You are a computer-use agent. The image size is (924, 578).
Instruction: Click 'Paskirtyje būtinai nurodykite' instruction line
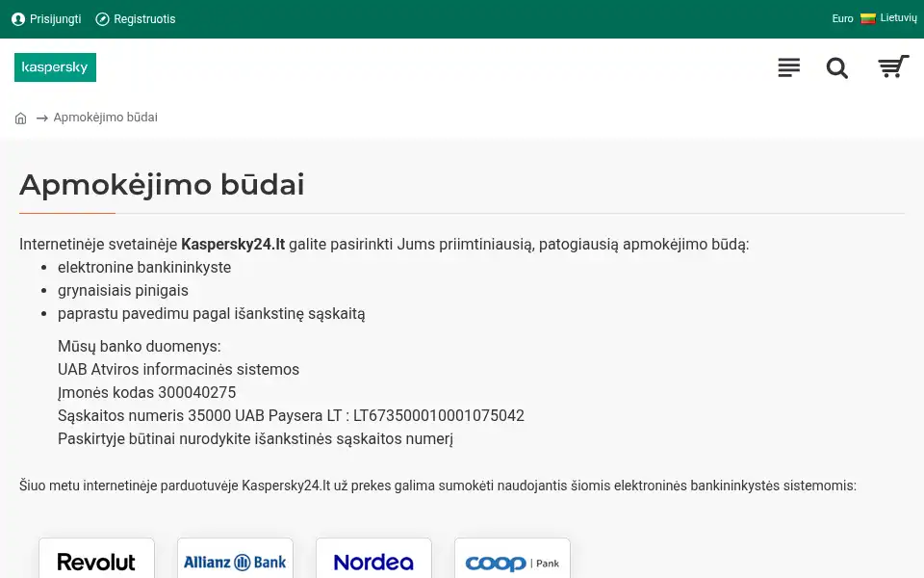(255, 439)
